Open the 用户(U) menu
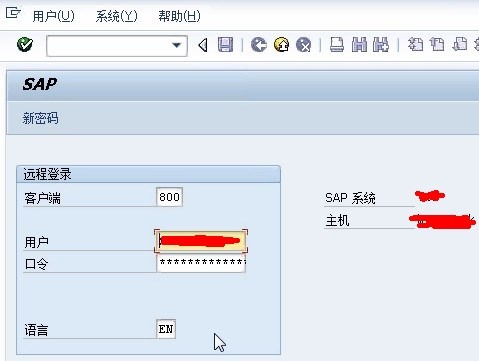The image size is (479, 361). (x=53, y=16)
